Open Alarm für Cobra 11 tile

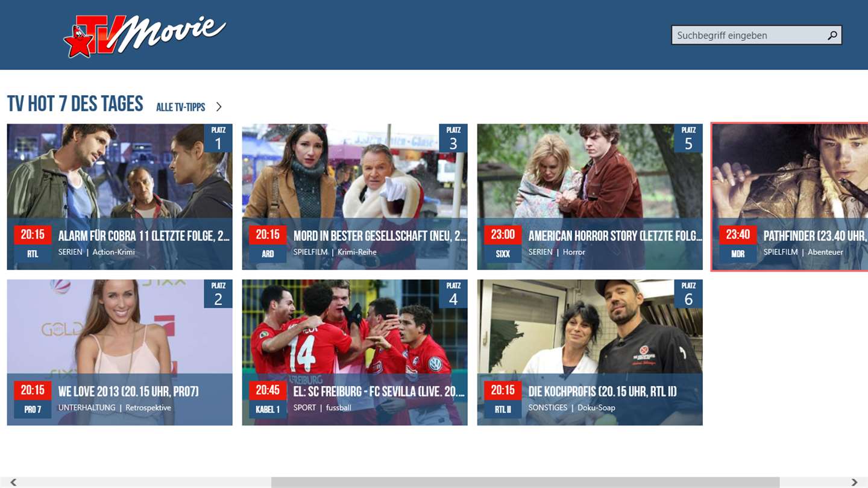point(119,197)
